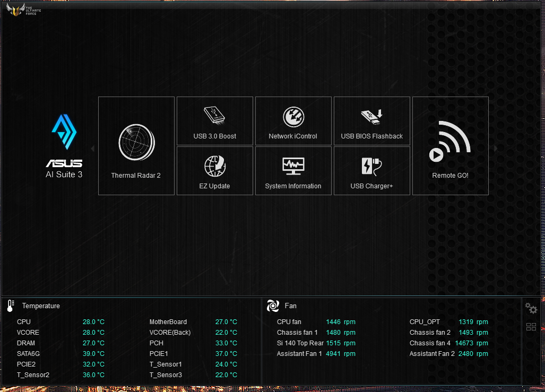Click the CPU_OPT fan label
The height and width of the screenshot is (392, 545).
coord(425,322)
